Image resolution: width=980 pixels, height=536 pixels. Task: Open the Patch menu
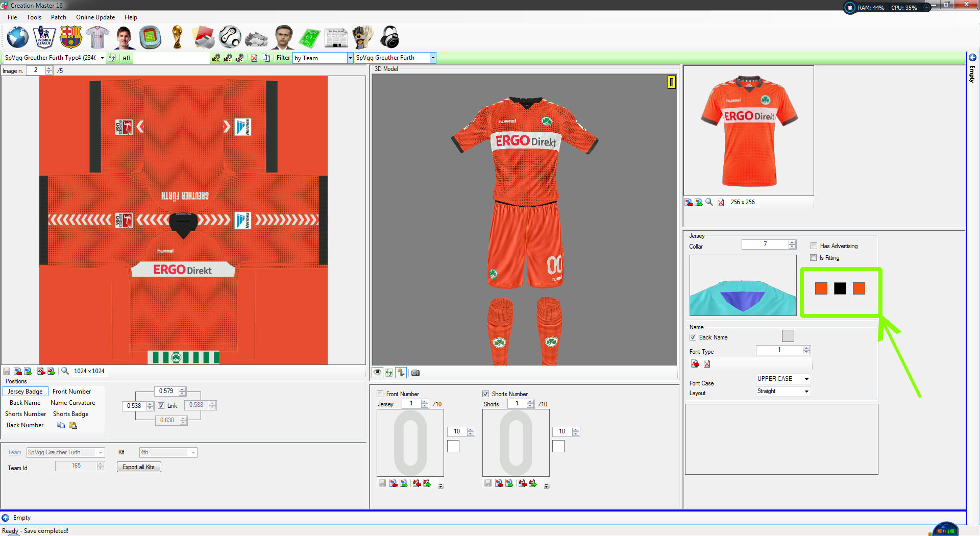tap(59, 17)
